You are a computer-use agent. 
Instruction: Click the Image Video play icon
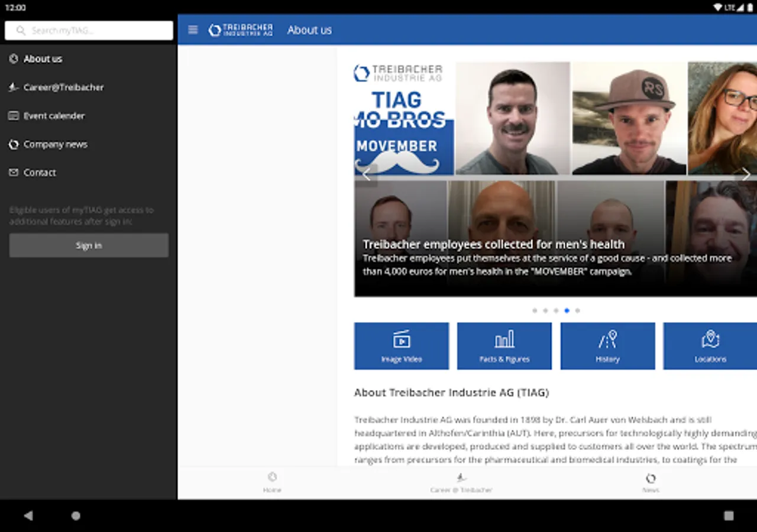coord(402,339)
